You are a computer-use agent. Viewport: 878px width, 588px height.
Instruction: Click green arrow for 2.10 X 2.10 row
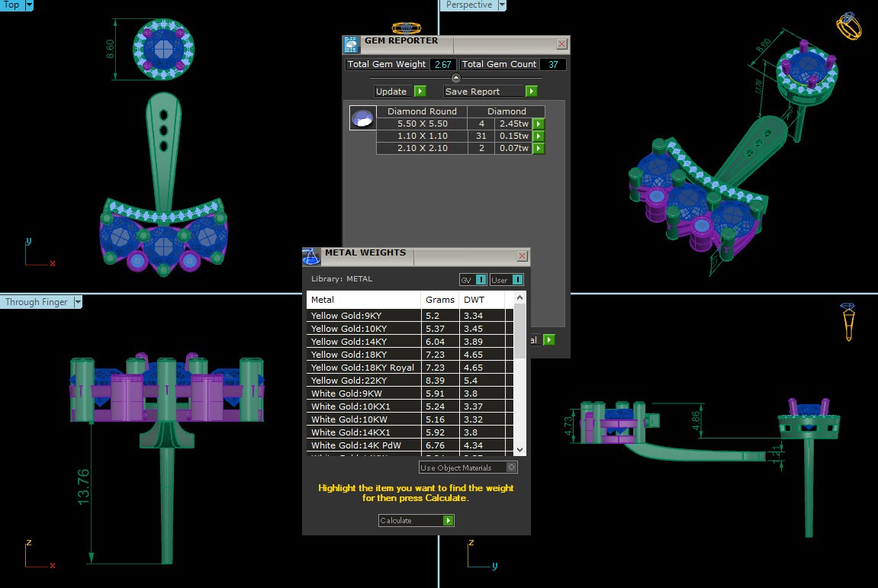[x=539, y=148]
